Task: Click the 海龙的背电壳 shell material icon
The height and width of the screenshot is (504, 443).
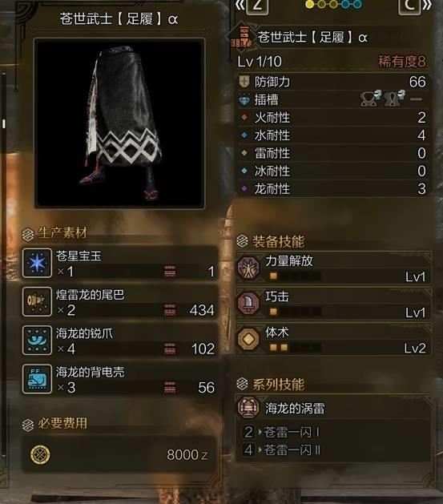Action: 37,379
